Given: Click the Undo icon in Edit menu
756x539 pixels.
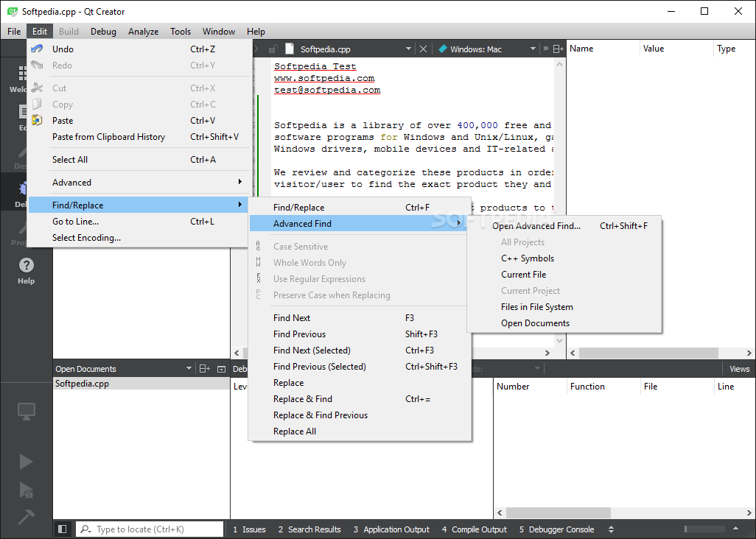Looking at the screenshot, I should click(37, 49).
